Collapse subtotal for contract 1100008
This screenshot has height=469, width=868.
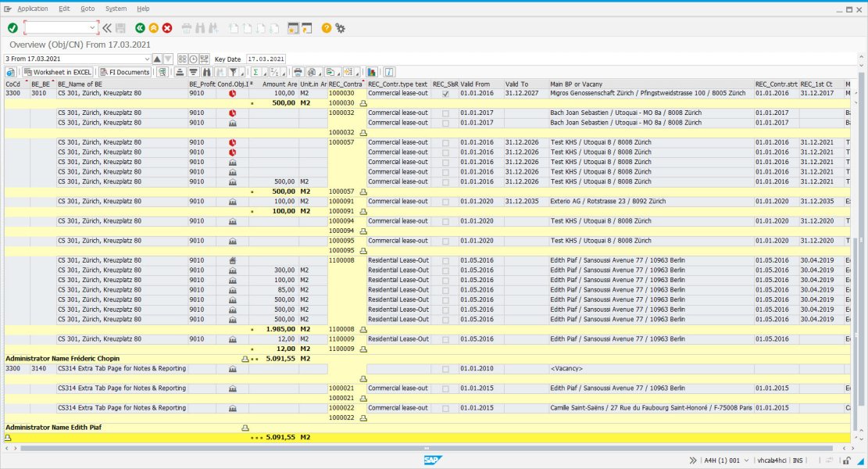coord(363,329)
